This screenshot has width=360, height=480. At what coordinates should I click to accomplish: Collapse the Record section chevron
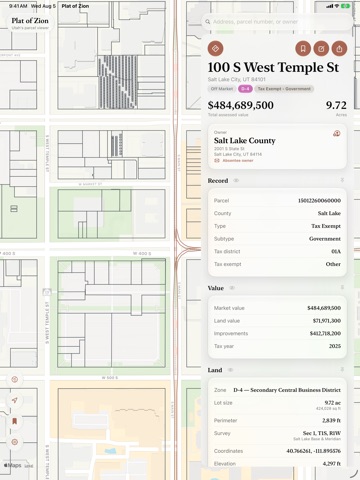tap(342, 180)
